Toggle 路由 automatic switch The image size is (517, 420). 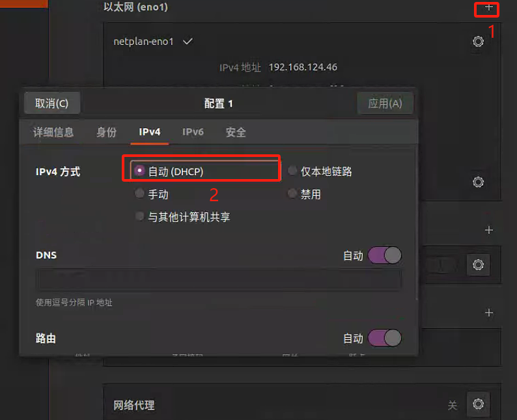tap(384, 338)
